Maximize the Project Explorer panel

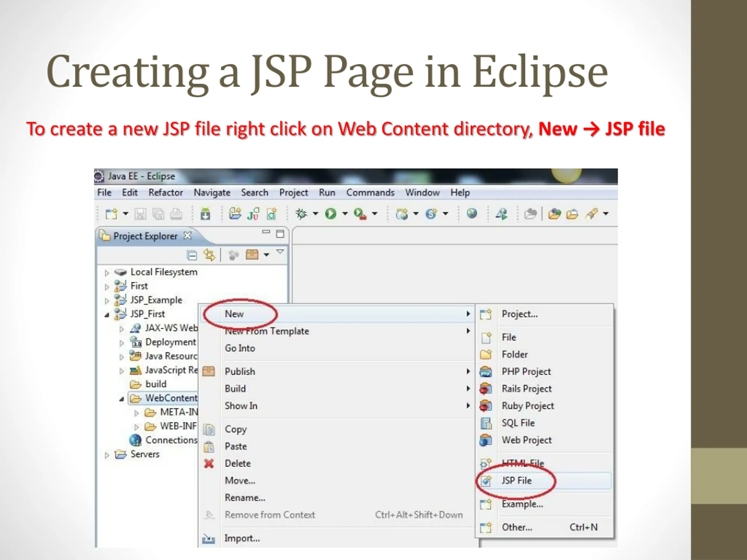coord(280,234)
